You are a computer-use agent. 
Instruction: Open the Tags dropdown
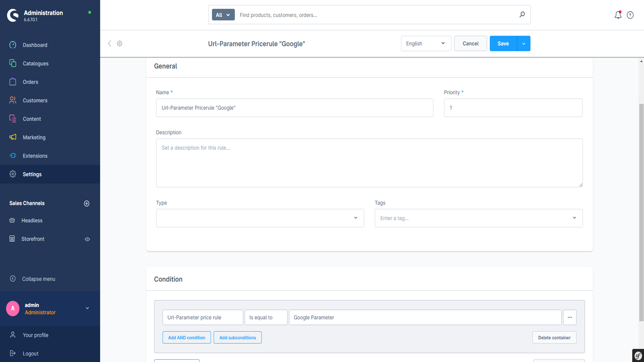pyautogui.click(x=479, y=218)
